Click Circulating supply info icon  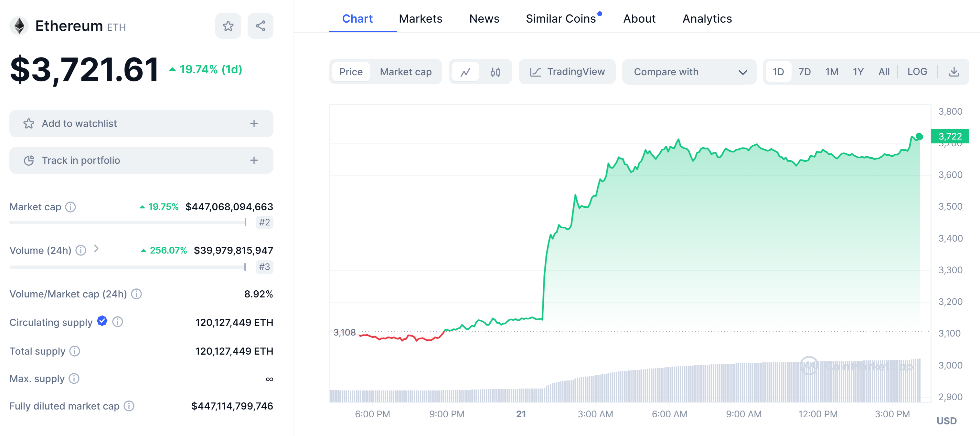pyautogui.click(x=118, y=322)
